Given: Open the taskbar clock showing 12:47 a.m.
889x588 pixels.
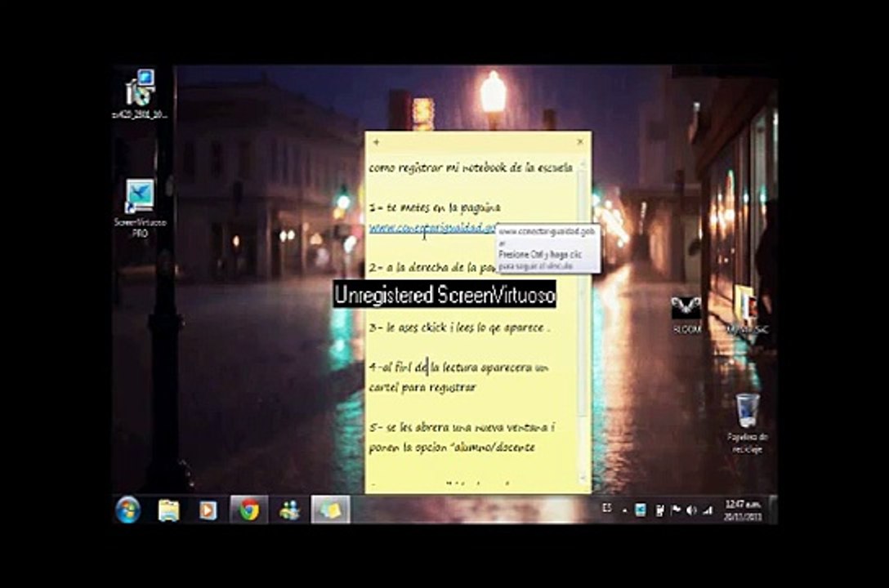Looking at the screenshot, I should (x=743, y=510).
